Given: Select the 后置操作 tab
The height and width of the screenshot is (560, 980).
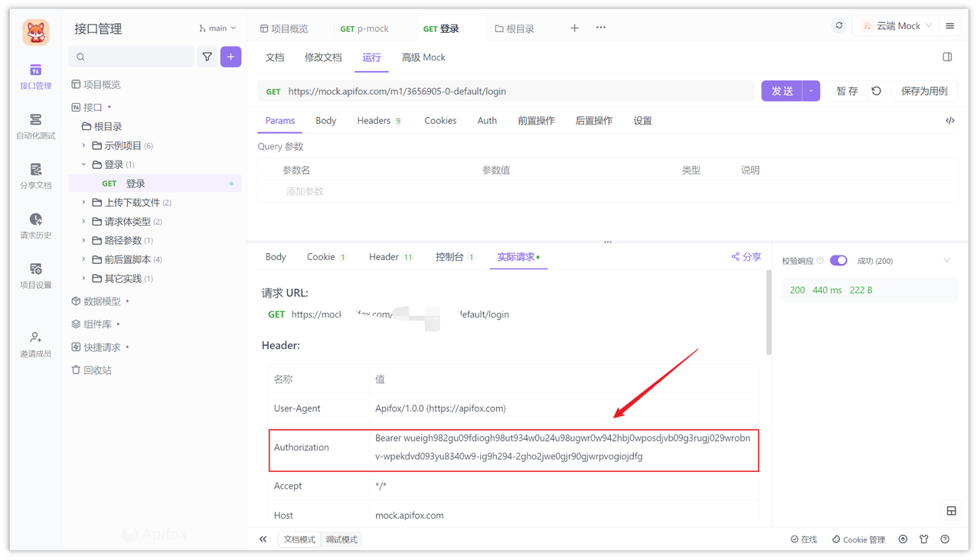Looking at the screenshot, I should pyautogui.click(x=593, y=121).
